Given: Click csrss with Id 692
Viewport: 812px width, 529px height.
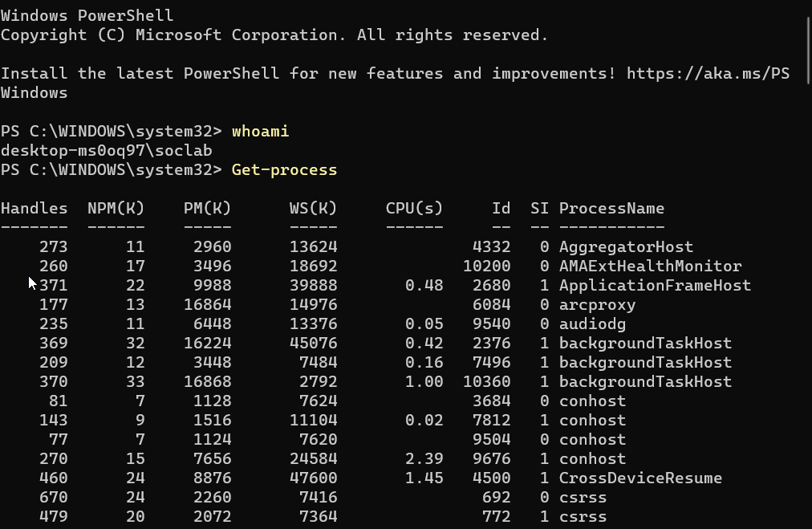Looking at the screenshot, I should click(x=583, y=498).
